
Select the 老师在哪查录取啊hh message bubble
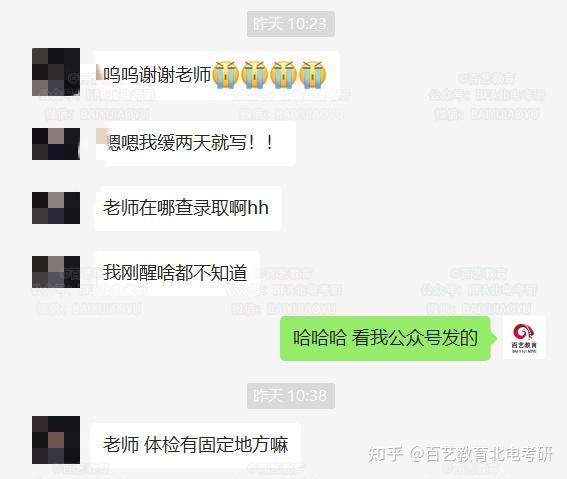(x=188, y=208)
